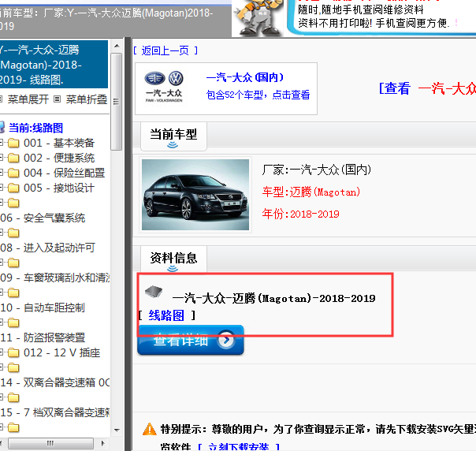Screen dimensions: 476x451
Task: Click the blue 查看详细 button
Action: pyautogui.click(x=191, y=340)
